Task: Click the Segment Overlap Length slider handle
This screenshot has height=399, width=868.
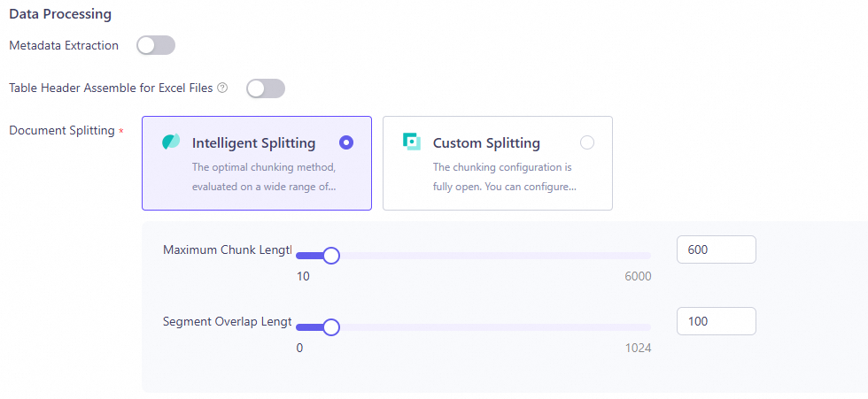Action: click(331, 327)
